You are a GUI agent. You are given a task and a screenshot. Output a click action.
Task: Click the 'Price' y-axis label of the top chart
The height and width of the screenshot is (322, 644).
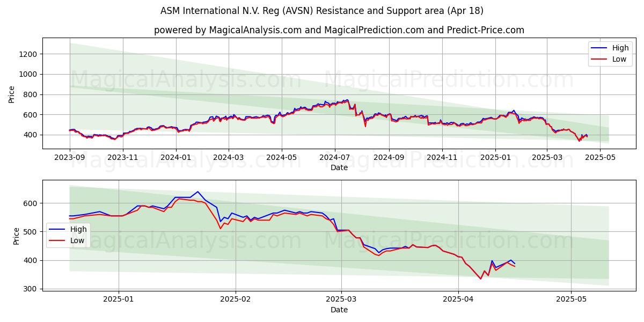pyautogui.click(x=12, y=93)
